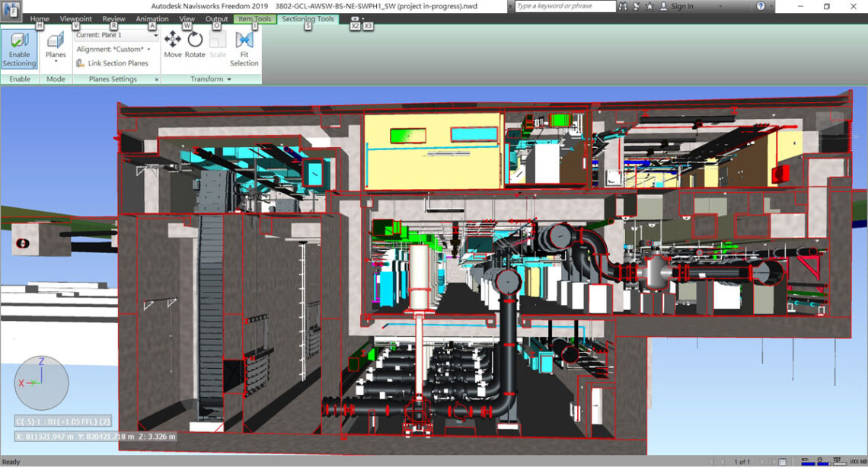Switch to the Viewpoint ribbon tab

75,18
